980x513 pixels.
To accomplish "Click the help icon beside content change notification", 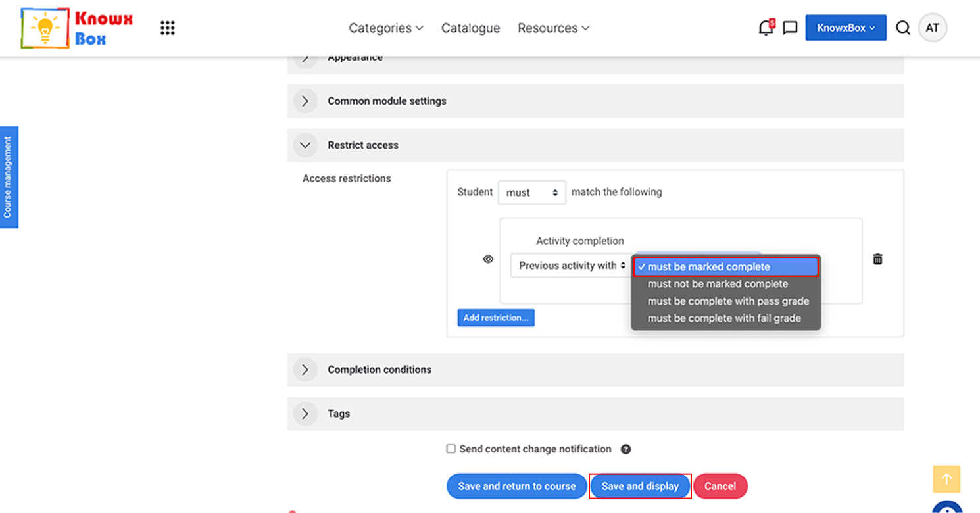I will click(x=626, y=449).
